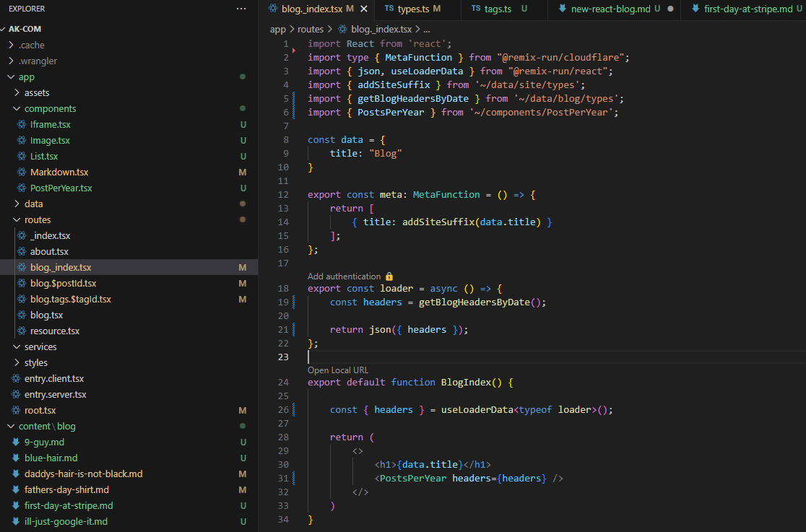Click the TS icon on types.ts tab

click(389, 9)
